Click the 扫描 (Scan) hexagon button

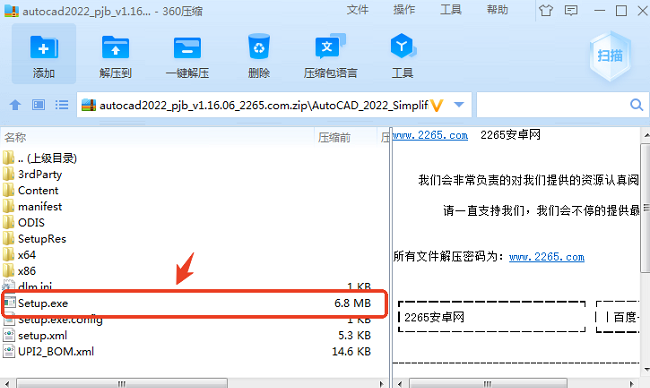pos(610,56)
